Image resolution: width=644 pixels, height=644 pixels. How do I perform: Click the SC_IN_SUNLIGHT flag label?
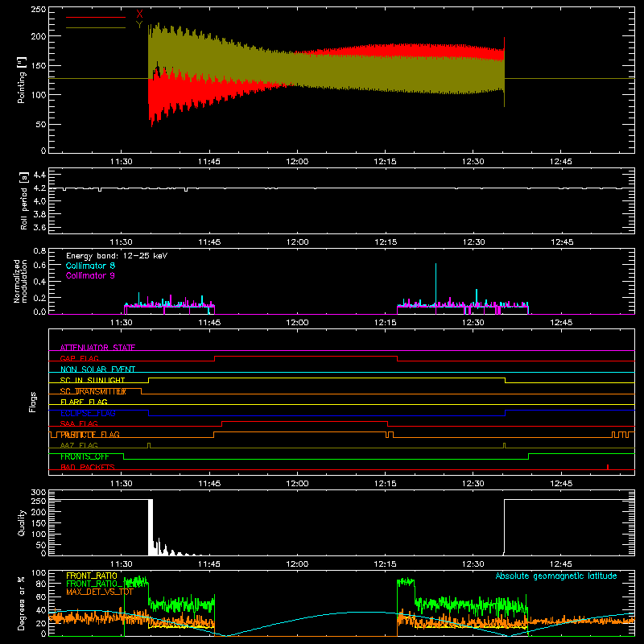93,380
